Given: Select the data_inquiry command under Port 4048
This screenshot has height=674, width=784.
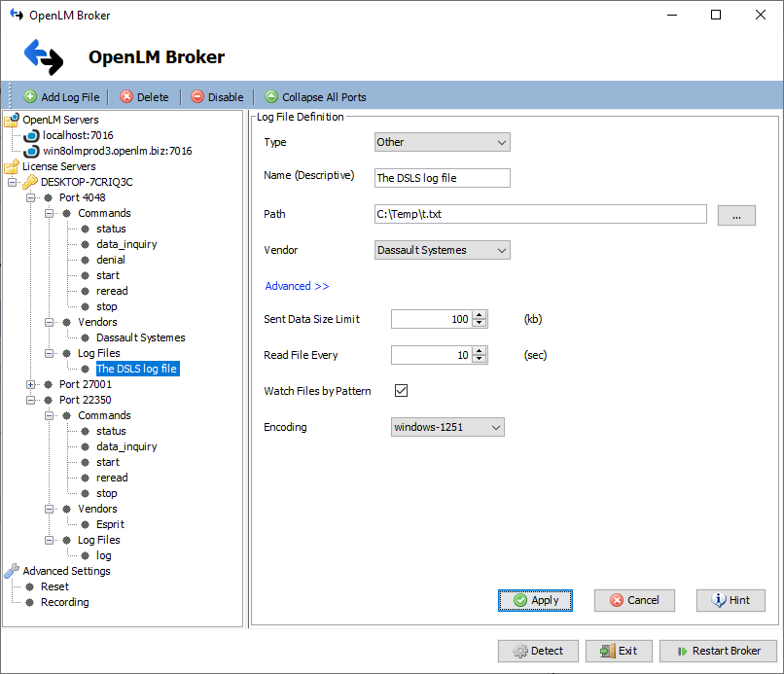Looking at the screenshot, I should coord(126,244).
